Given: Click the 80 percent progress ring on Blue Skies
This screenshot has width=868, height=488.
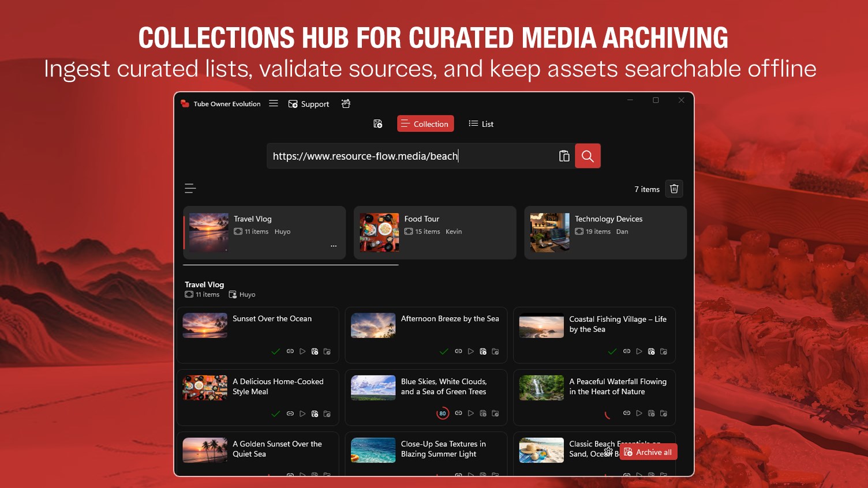Looking at the screenshot, I should pos(443,414).
